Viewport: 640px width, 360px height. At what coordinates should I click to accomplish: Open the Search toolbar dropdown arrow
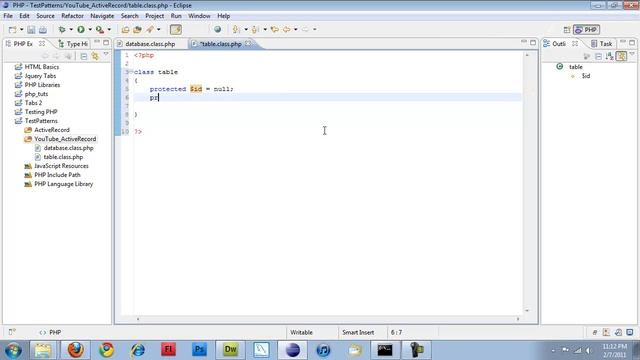tap(159, 29)
